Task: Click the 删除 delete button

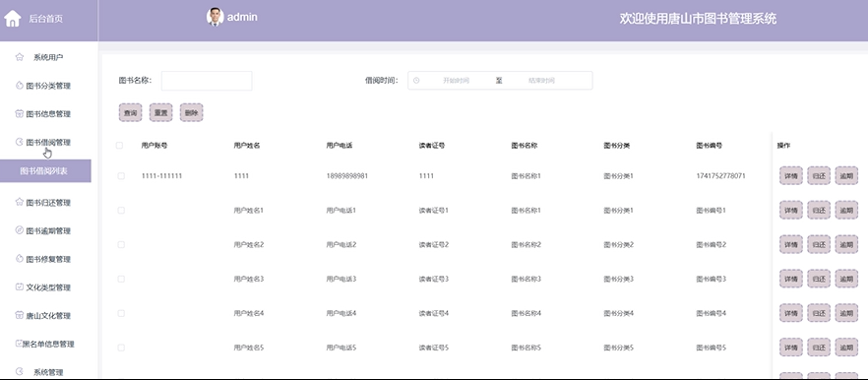Action: click(192, 112)
